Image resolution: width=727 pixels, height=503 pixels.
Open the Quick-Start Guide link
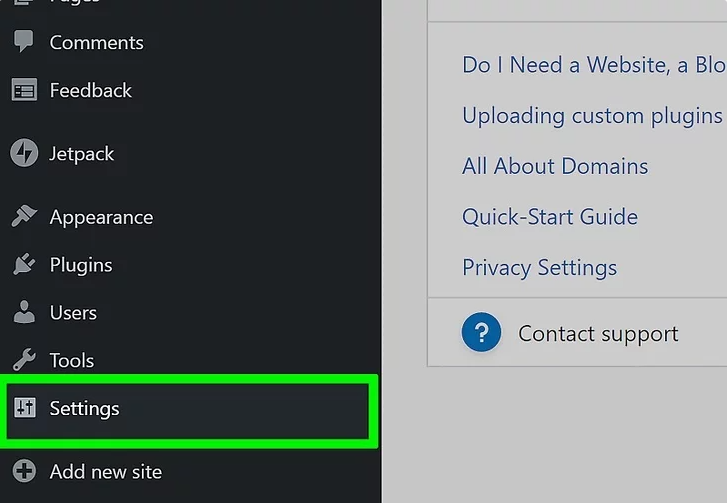(x=550, y=216)
